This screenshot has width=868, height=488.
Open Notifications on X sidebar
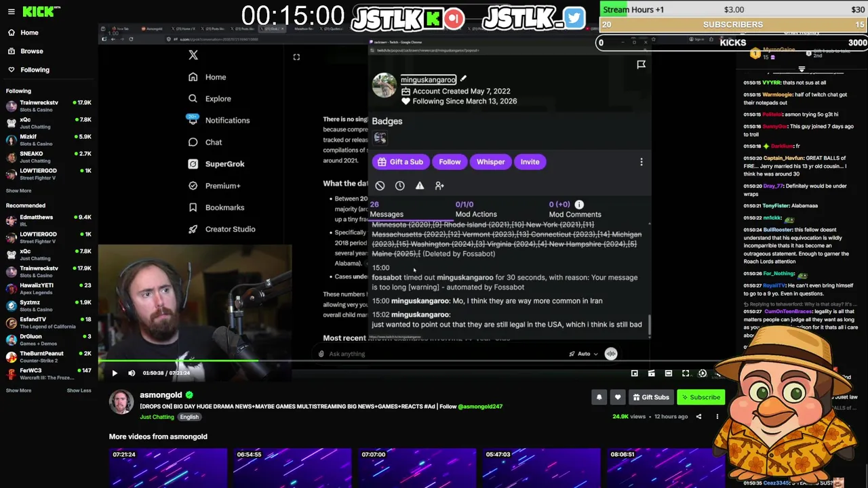click(219, 121)
